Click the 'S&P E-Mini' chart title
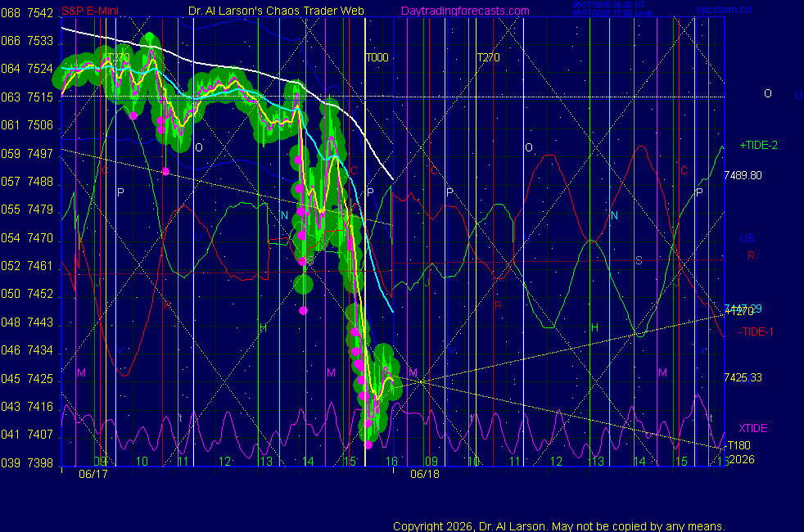 tap(90, 11)
